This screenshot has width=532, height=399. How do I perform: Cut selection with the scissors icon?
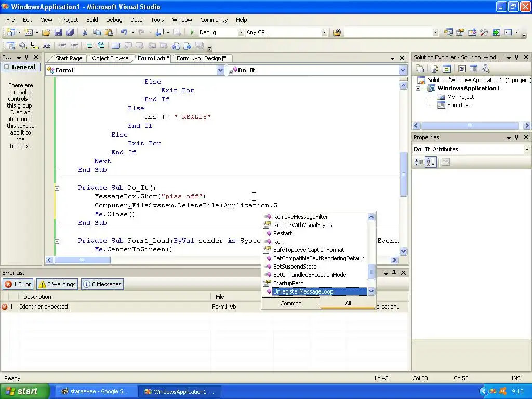click(x=85, y=32)
